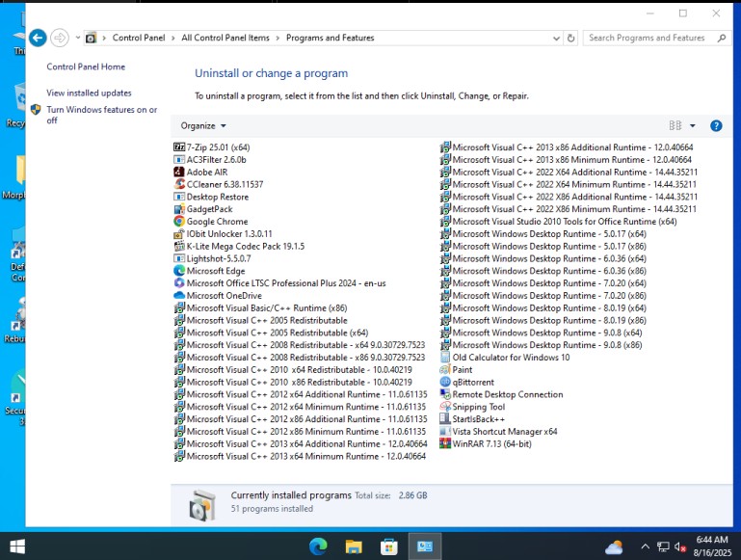Click the Adobe AIR red icon

179,172
